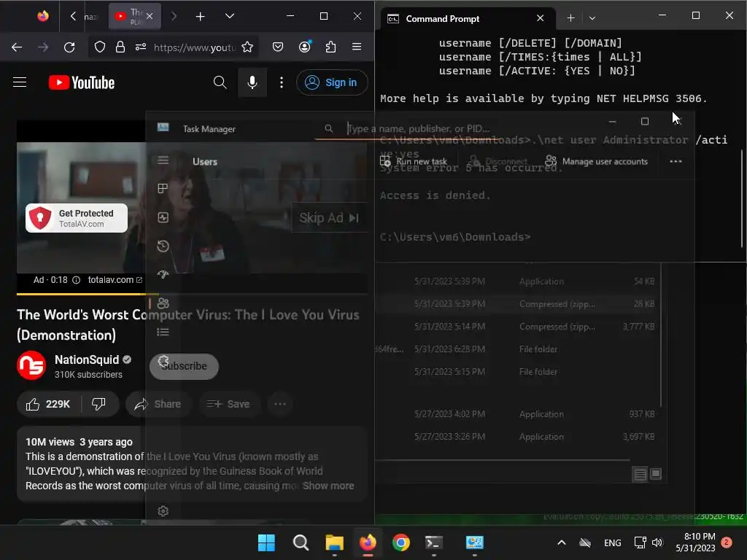Open Windows Start menu

266,542
